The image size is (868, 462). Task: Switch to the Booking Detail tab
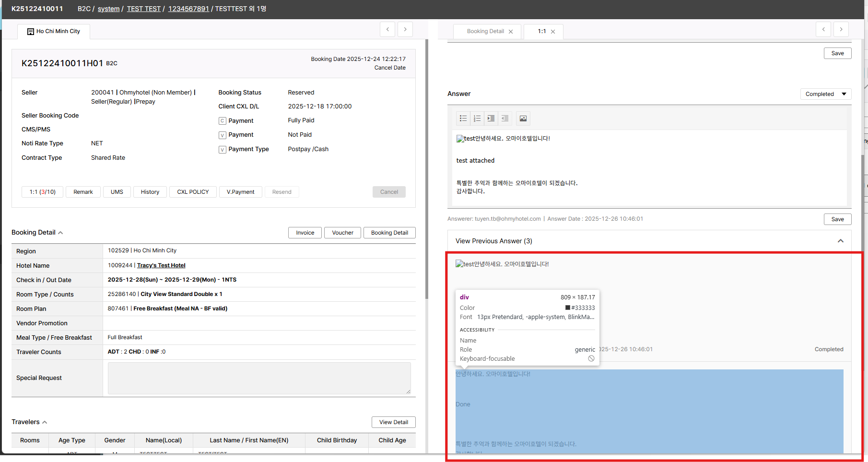click(485, 32)
